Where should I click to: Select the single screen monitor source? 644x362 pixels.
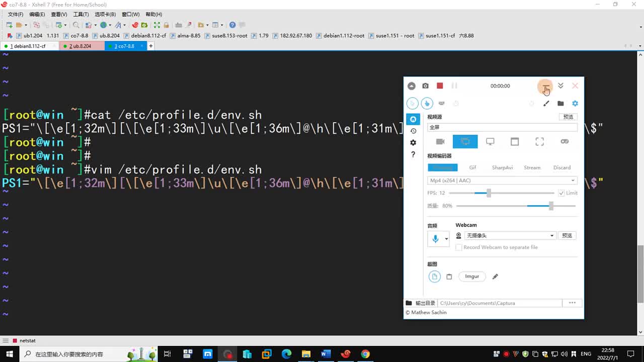coord(490,142)
